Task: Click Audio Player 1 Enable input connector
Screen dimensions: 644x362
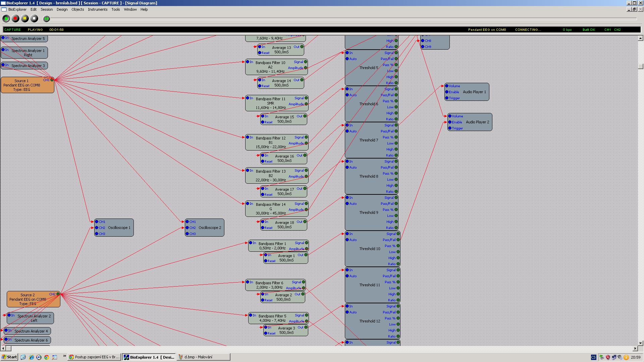Action: coord(447,92)
